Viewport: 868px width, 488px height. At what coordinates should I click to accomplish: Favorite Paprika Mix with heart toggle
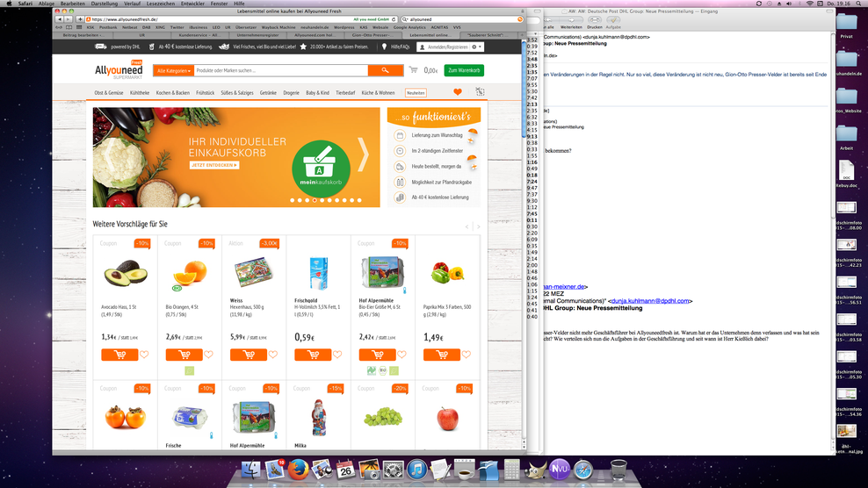pyautogui.click(x=467, y=355)
